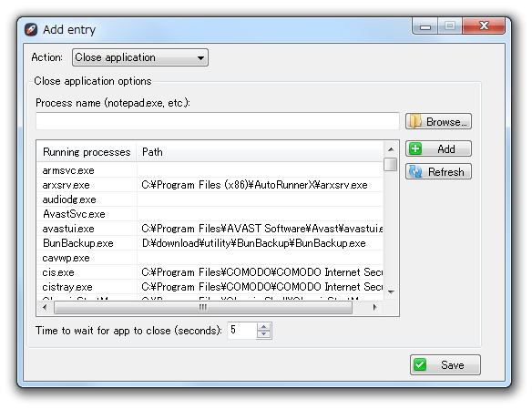Select cistray.exe in the process list
This screenshot has width=532, height=409.
210,287
